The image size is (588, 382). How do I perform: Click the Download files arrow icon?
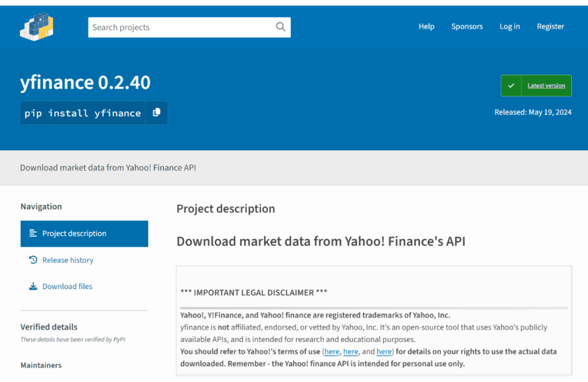(x=33, y=286)
